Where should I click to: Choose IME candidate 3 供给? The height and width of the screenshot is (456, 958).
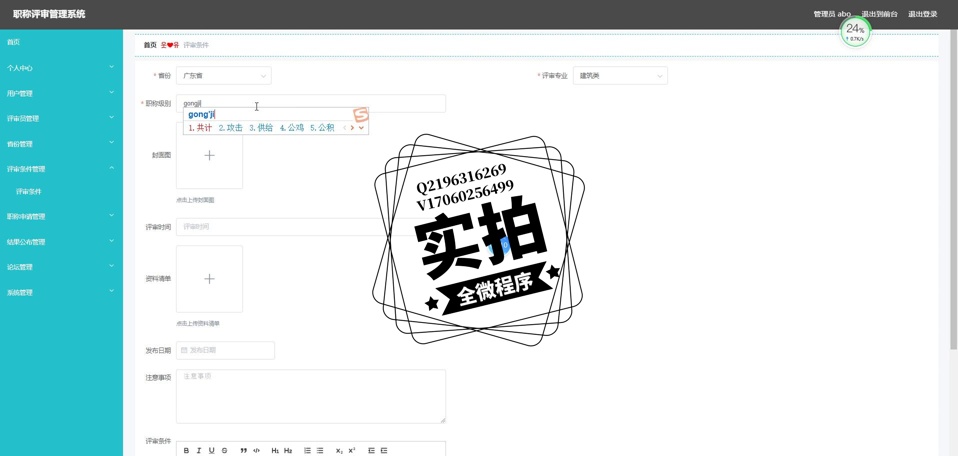[x=261, y=128]
